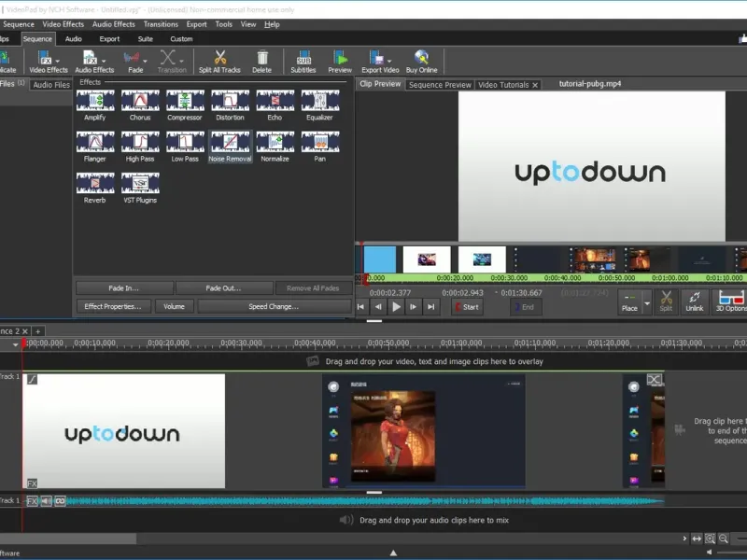Open 3D Options with glasses icon
This screenshot has width=747, height=560.
(x=730, y=298)
